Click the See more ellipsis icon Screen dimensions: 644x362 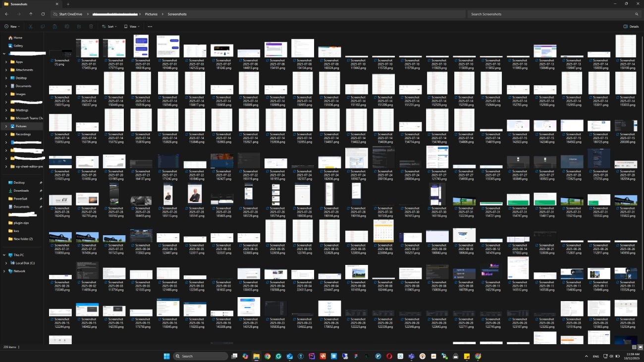coord(150,26)
